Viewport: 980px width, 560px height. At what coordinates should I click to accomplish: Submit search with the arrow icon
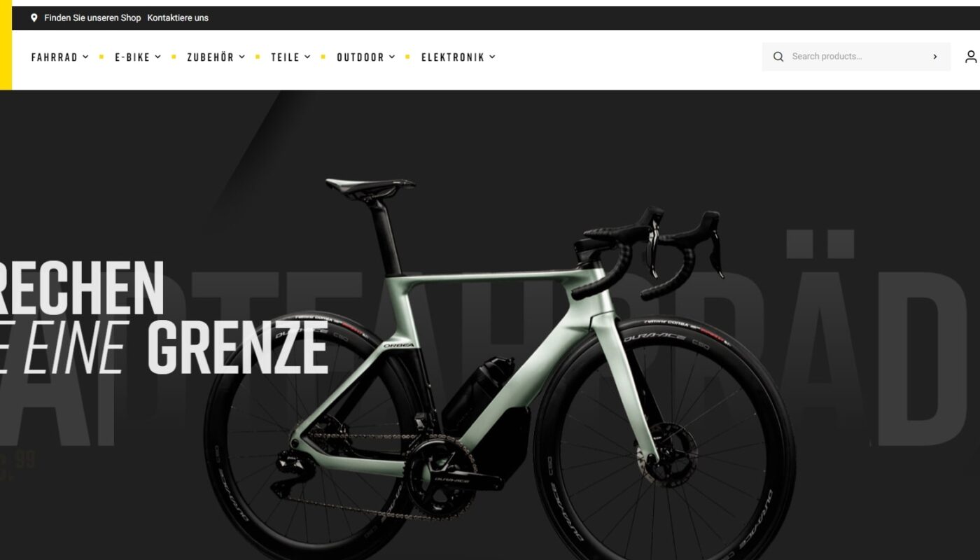[x=935, y=57]
